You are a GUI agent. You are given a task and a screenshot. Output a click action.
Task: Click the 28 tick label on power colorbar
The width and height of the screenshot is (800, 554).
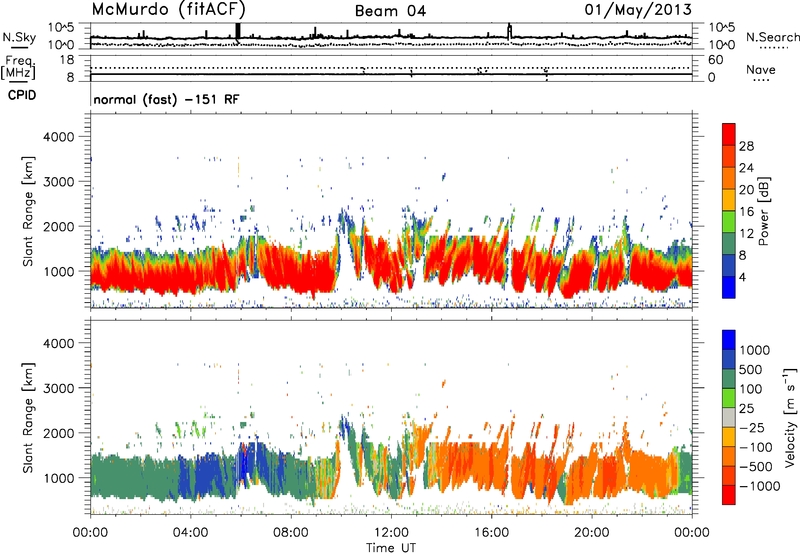746,146
